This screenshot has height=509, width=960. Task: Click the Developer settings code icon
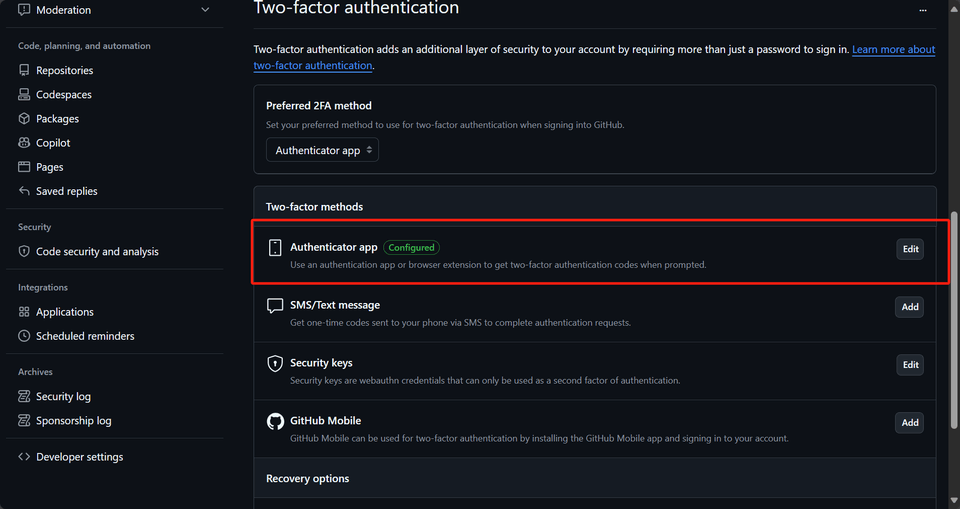pos(25,457)
